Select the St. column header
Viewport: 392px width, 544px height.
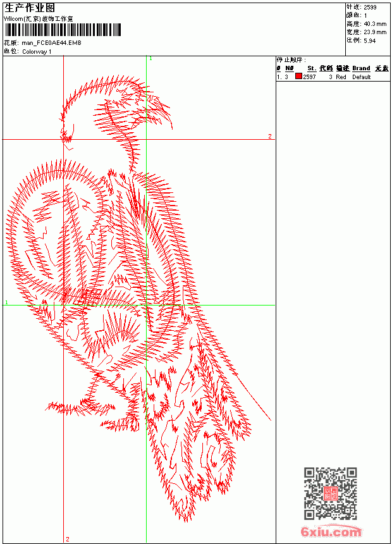coord(312,68)
